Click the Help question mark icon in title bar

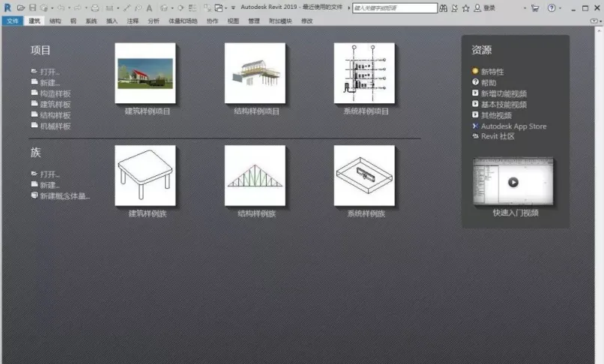pos(552,8)
